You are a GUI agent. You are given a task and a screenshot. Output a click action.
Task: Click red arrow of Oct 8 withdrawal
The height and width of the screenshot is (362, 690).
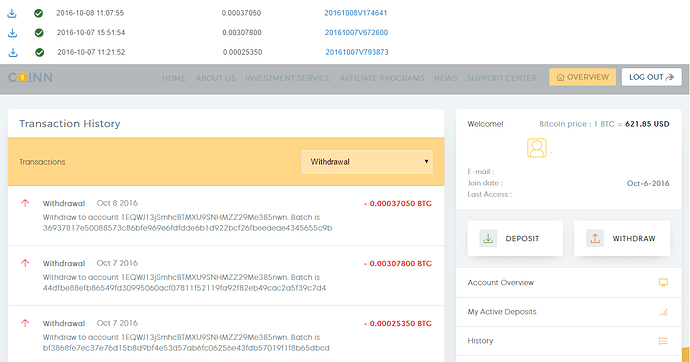pyautogui.click(x=25, y=203)
